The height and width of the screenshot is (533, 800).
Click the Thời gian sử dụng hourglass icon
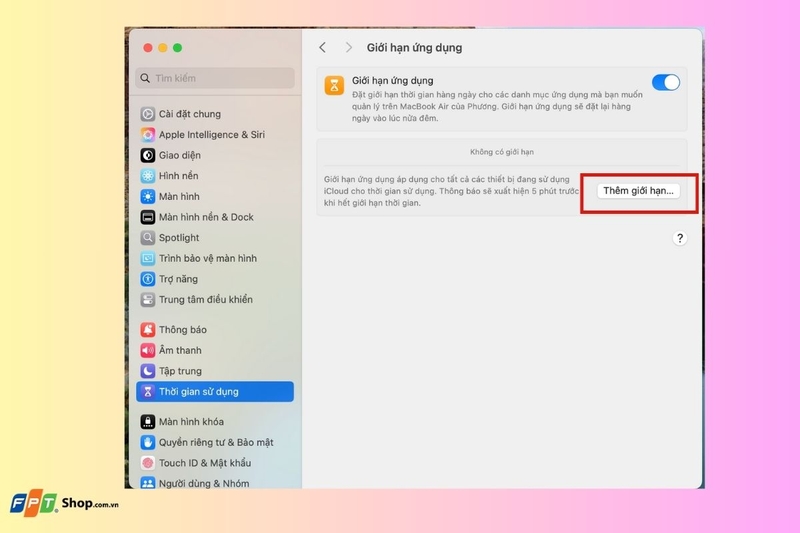click(x=147, y=392)
